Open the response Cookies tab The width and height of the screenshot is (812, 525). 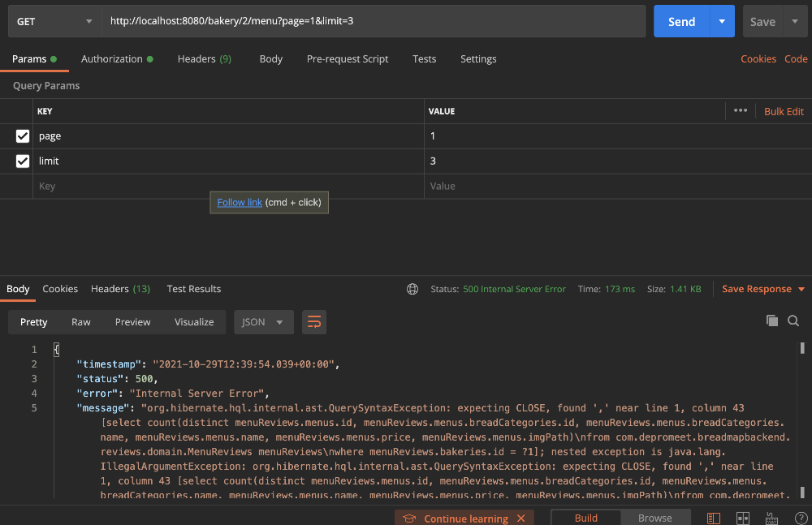pos(60,289)
